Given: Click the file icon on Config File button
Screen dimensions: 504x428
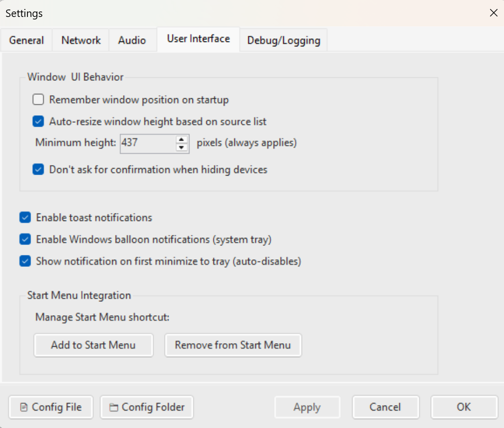Looking at the screenshot, I should coord(23,408).
